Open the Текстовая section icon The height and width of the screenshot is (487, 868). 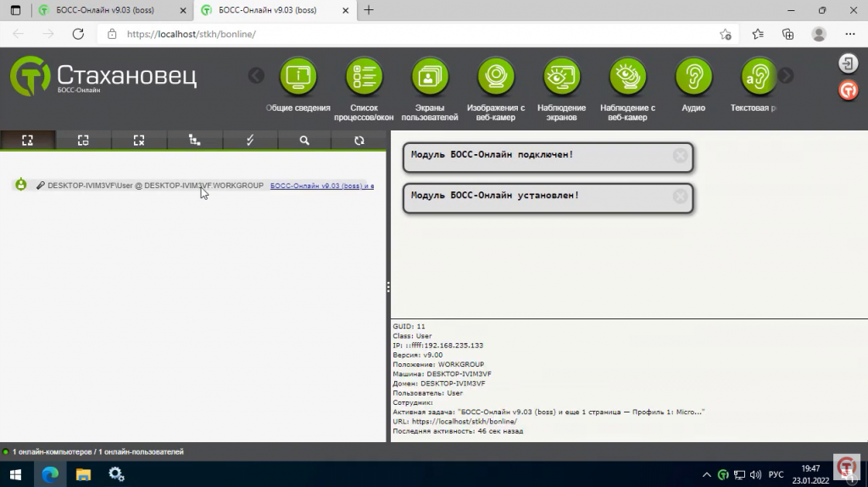(759, 77)
